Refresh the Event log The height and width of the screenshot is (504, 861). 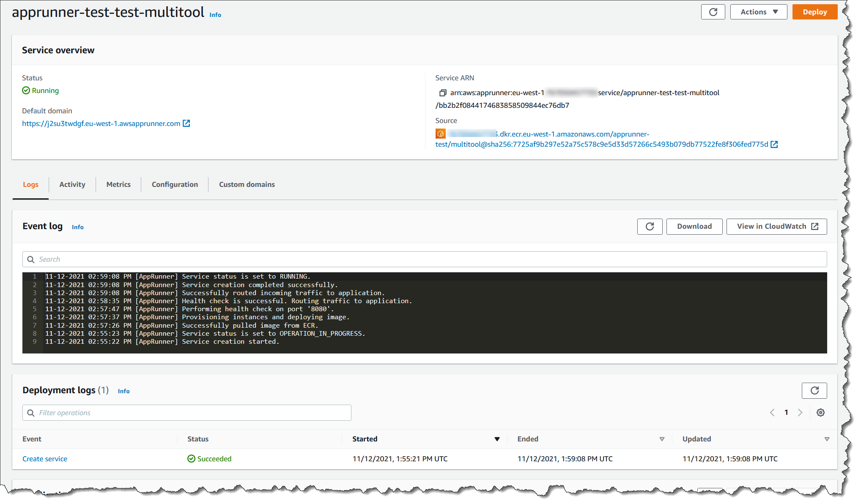(x=650, y=227)
